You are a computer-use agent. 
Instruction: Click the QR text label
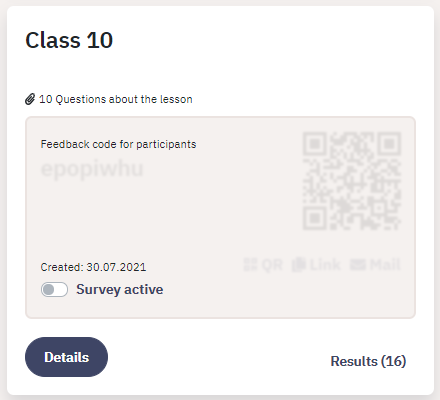[272, 265]
